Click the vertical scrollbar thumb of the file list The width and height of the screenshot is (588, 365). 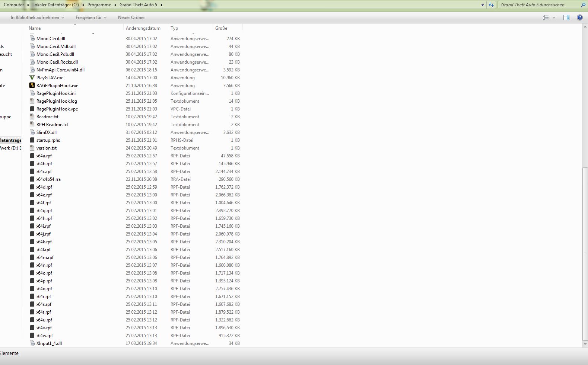pyautogui.click(x=585, y=254)
